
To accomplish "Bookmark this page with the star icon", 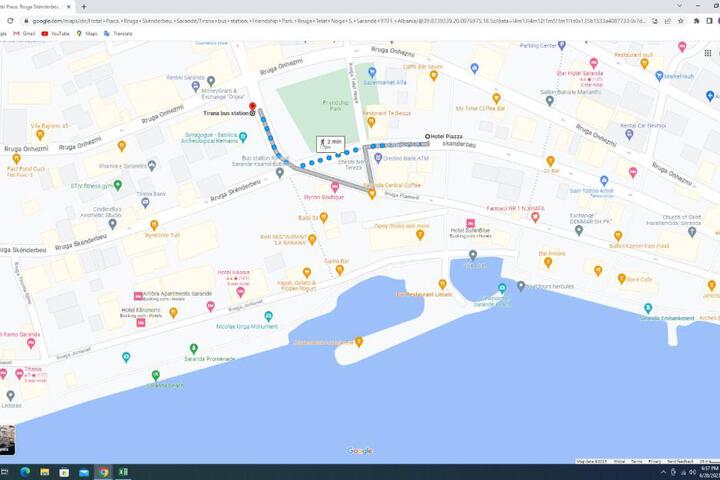I will tap(681, 21).
